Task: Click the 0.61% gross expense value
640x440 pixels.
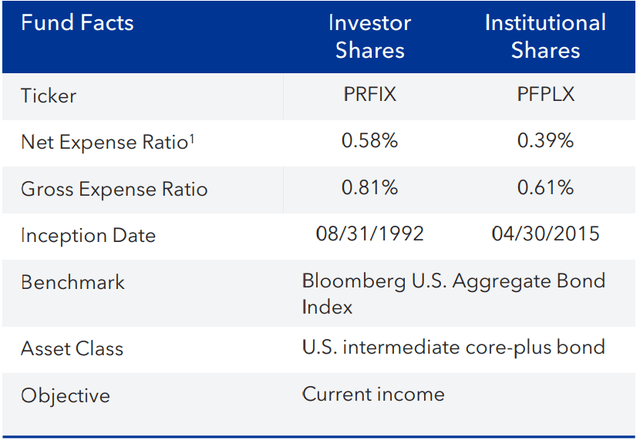Action: click(x=545, y=189)
